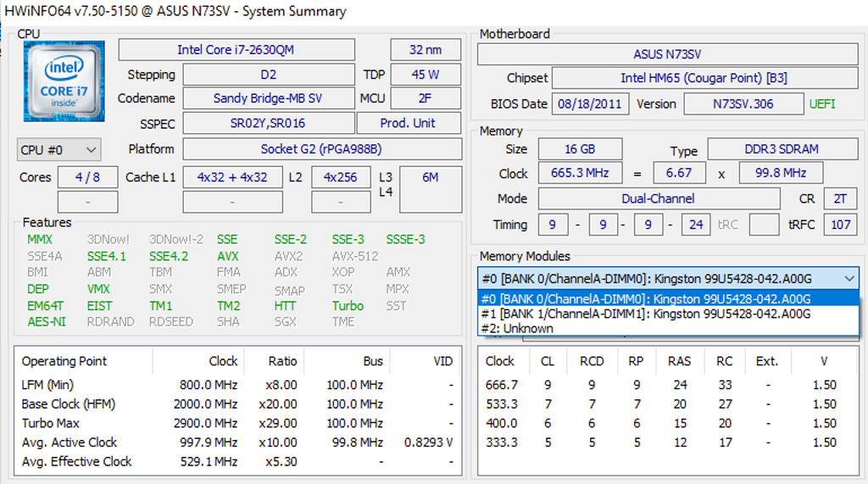
Task: Click the grayed AVX-512 feature label
Action: pos(355,256)
